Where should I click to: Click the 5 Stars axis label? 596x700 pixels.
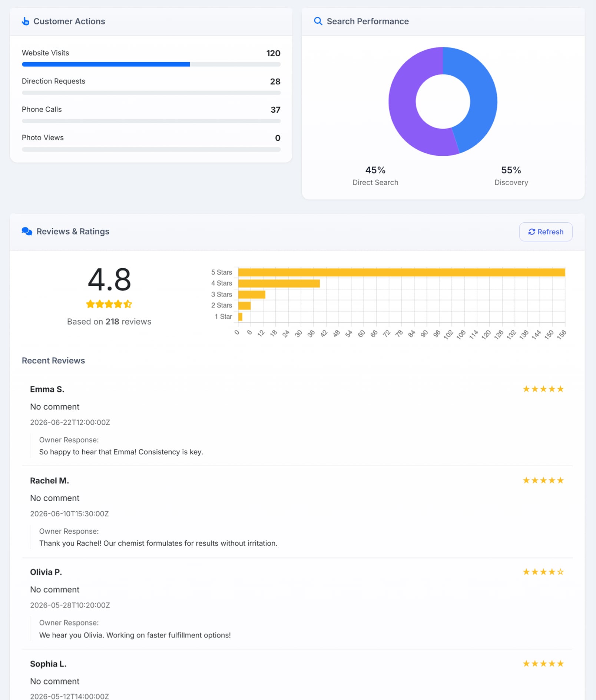(x=222, y=272)
